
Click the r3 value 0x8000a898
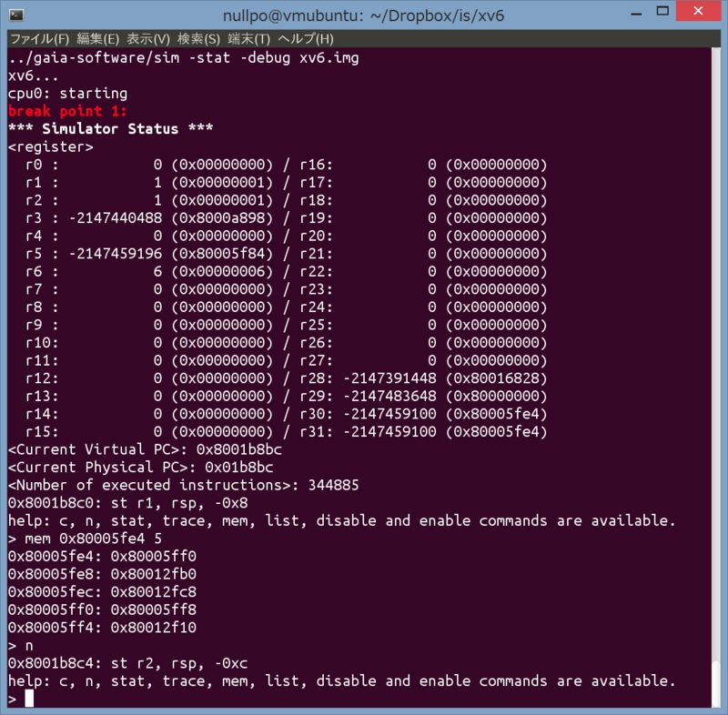pos(222,218)
